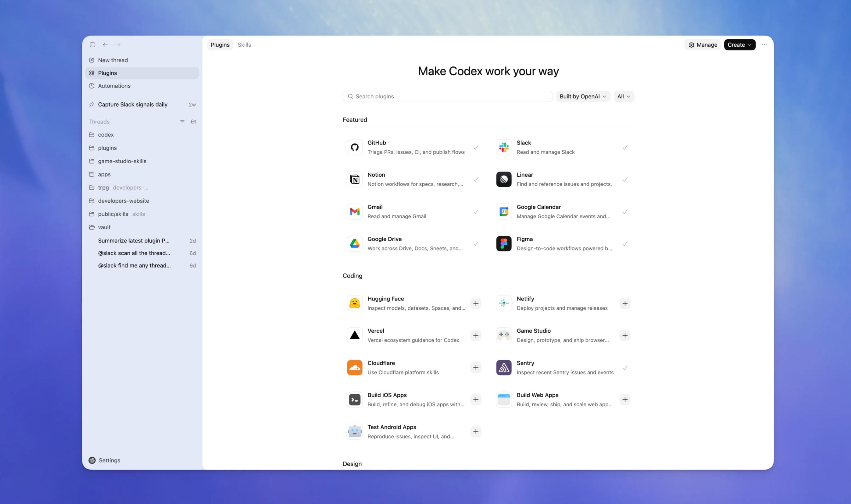Click the Manage button
The image size is (851, 504).
pyautogui.click(x=702, y=44)
